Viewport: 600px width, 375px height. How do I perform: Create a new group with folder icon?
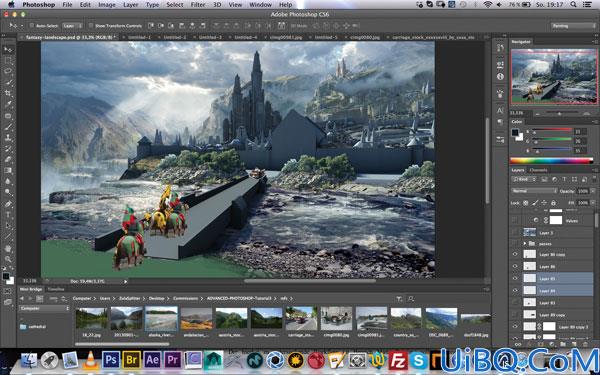(x=562, y=344)
